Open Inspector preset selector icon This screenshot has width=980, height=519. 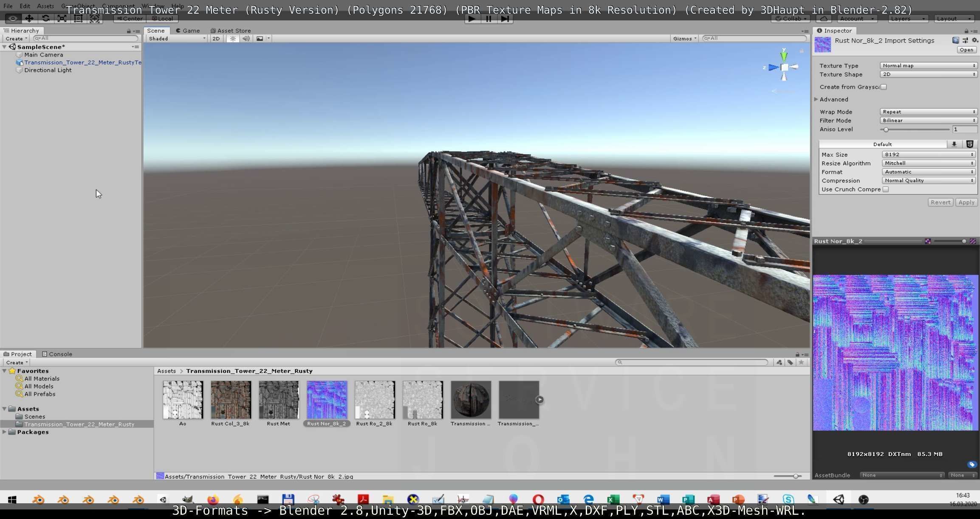[x=965, y=40]
